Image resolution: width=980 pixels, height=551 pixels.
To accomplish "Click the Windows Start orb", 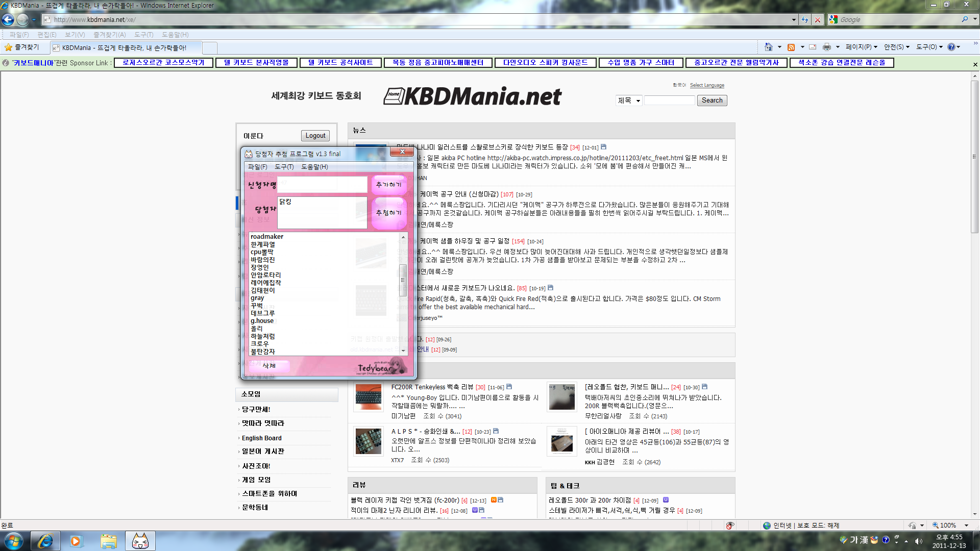I will (x=13, y=541).
